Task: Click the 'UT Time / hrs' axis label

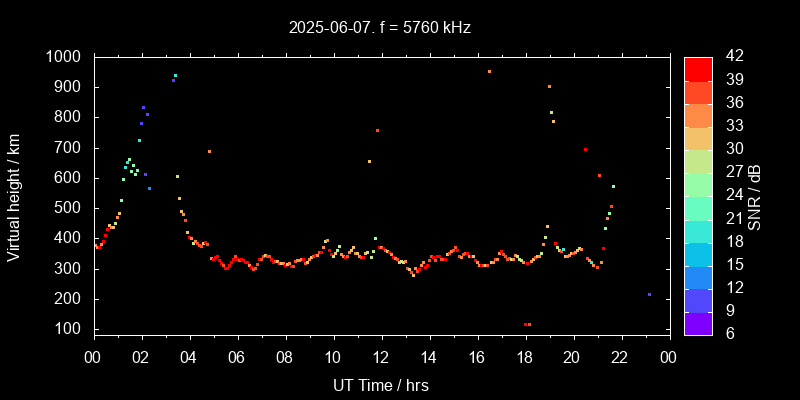Action: click(x=380, y=384)
